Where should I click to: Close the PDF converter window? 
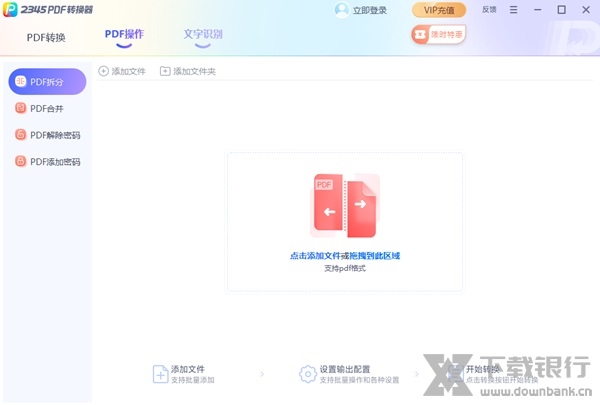586,10
